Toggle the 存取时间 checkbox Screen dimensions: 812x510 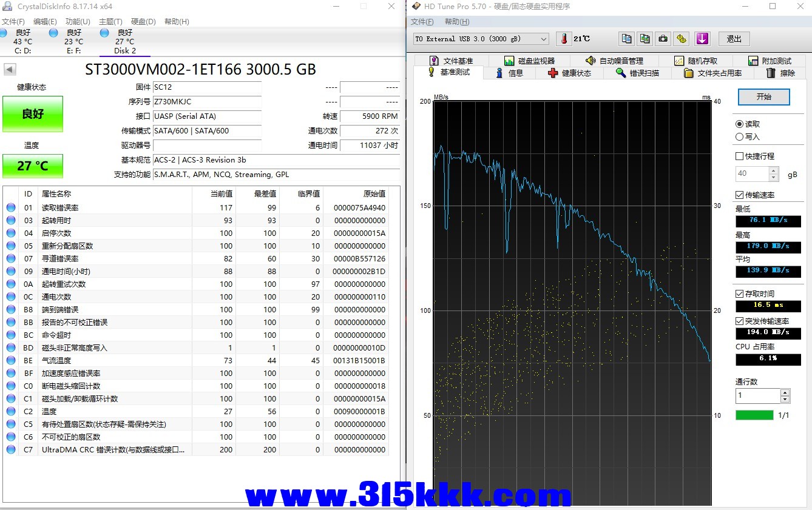tap(739, 294)
